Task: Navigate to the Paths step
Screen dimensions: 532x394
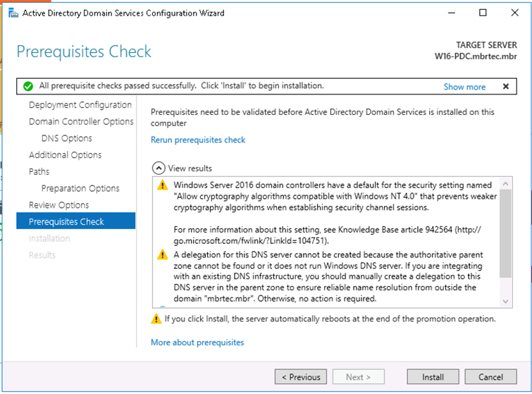Action: click(x=39, y=171)
